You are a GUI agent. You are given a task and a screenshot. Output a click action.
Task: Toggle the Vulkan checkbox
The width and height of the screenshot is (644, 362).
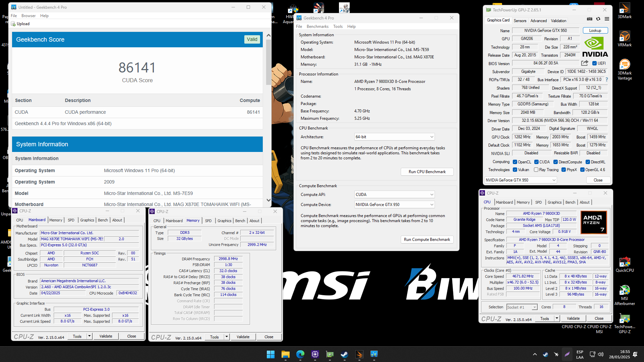[515, 170]
